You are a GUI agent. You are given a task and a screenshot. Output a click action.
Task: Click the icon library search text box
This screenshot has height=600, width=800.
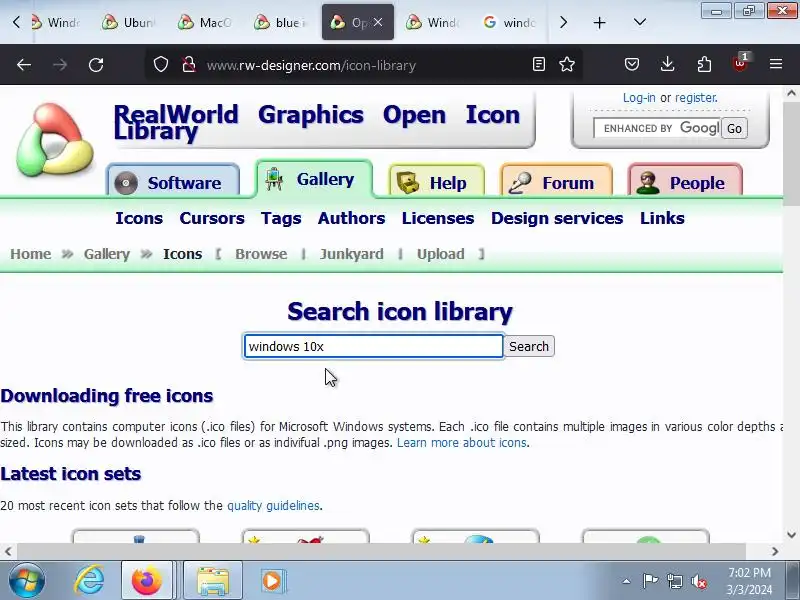tap(373, 346)
